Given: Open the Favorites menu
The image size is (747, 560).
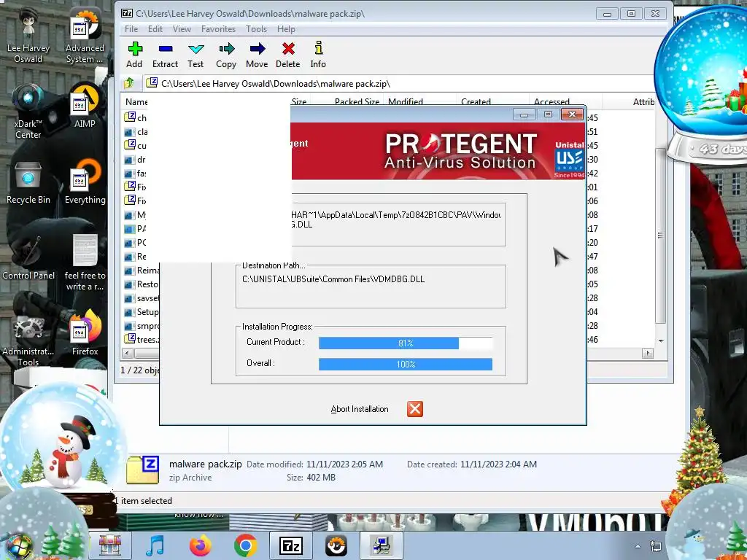Looking at the screenshot, I should point(218,29).
